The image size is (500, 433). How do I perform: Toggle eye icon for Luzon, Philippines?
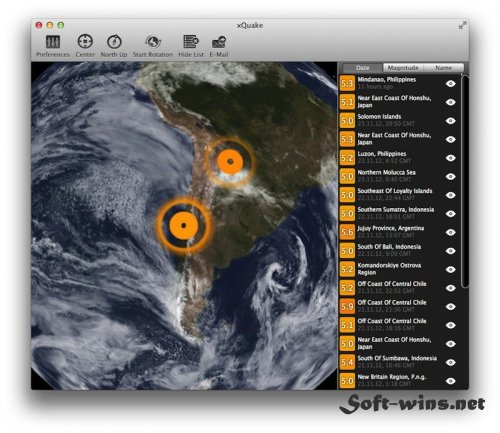click(x=451, y=158)
